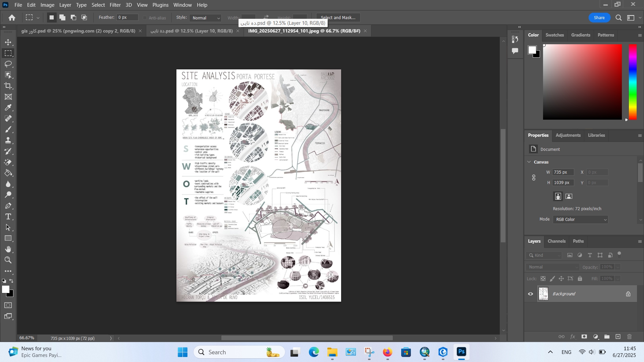Select the Hand tool
The image size is (644, 362).
point(8,249)
